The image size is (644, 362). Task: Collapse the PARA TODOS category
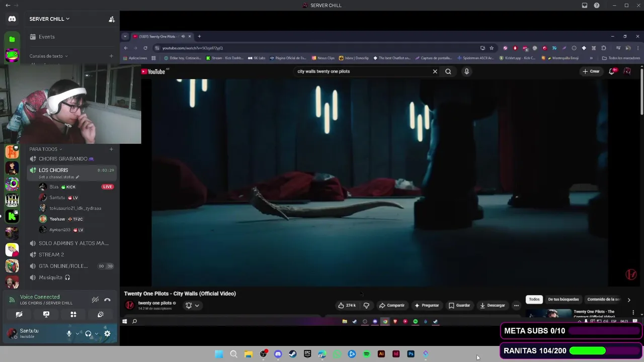pos(45,149)
